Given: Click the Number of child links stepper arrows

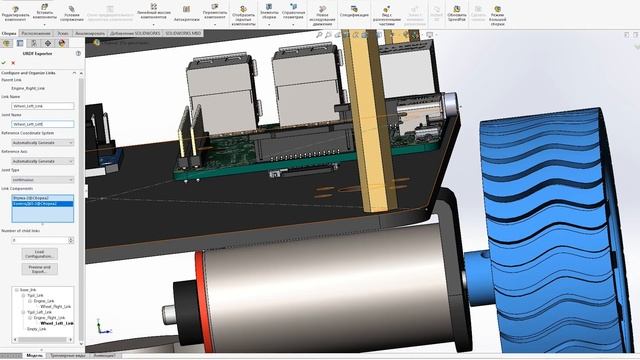Looking at the screenshot, I should [71, 240].
